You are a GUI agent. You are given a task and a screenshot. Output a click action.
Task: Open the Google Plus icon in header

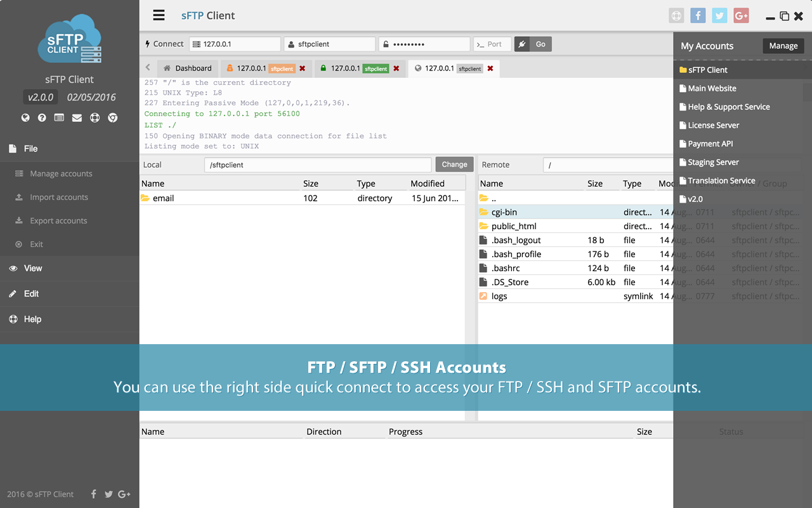741,16
